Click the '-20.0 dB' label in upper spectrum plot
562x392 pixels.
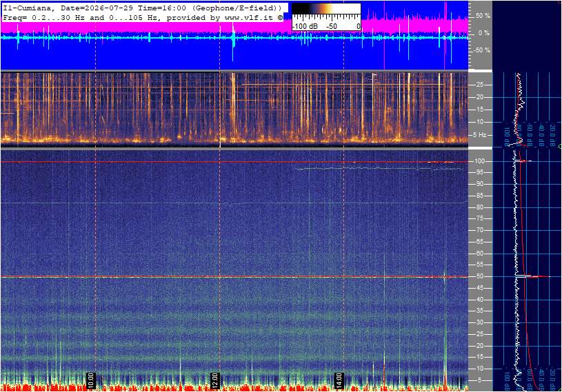[552, 134]
